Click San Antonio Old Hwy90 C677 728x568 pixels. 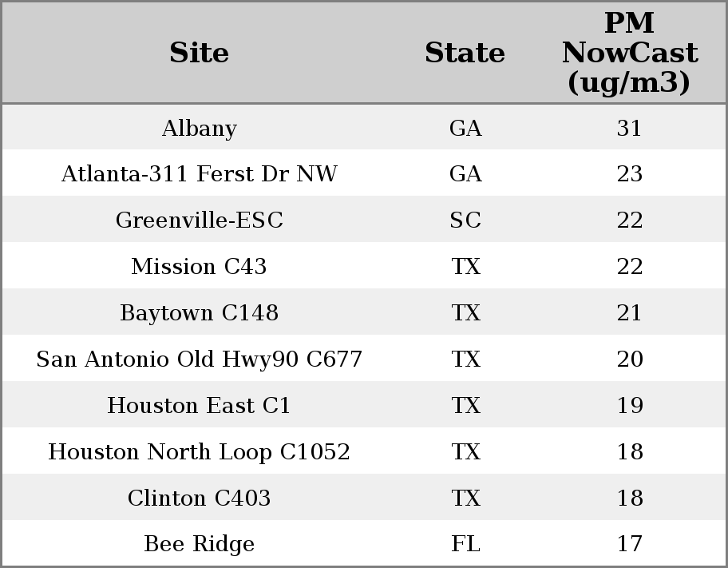click(x=199, y=359)
